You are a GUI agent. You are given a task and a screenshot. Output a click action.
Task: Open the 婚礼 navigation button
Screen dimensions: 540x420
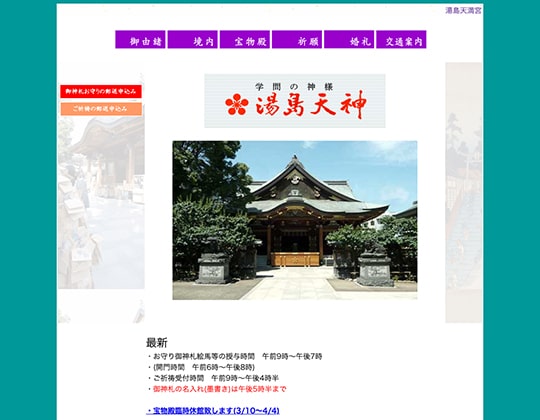coord(349,40)
